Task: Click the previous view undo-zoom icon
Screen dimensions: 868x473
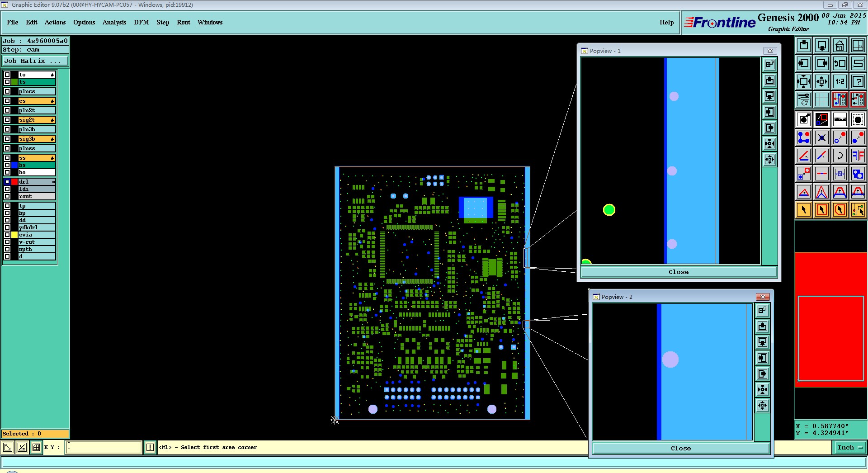Action: [840, 63]
